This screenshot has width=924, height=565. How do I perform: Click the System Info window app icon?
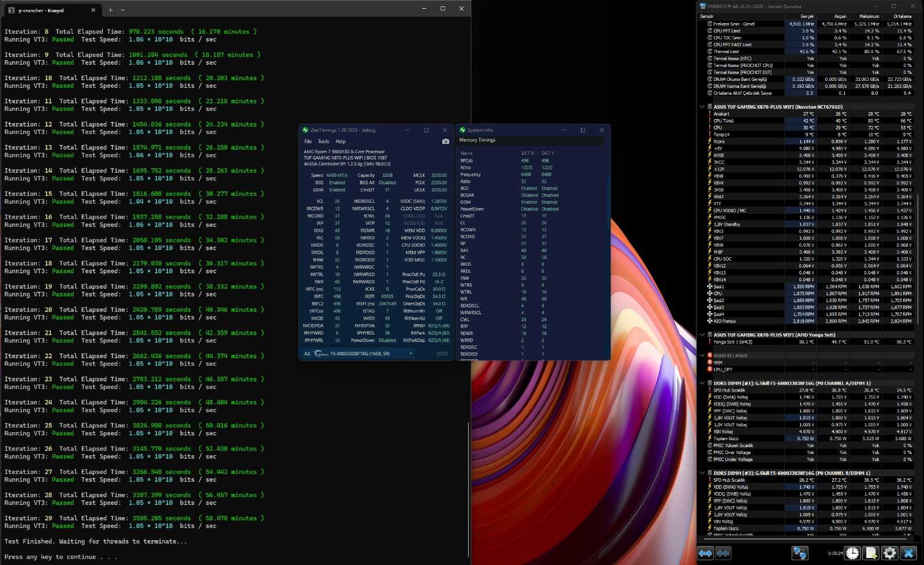(462, 130)
